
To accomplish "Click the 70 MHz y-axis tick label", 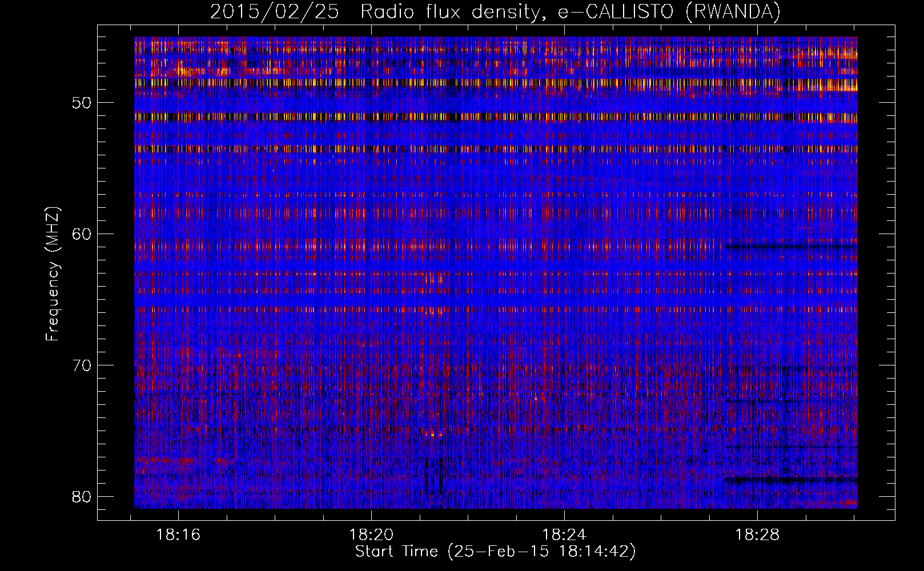I will (82, 365).
